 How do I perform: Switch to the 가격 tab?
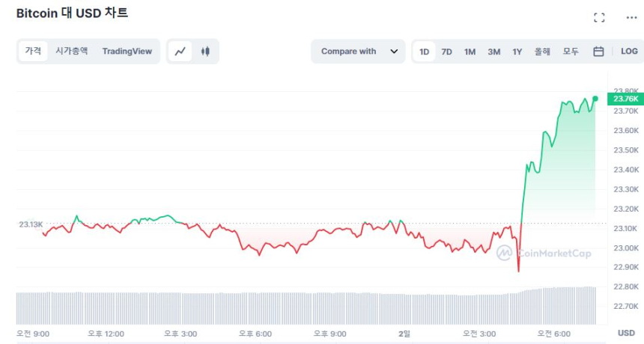tap(33, 51)
